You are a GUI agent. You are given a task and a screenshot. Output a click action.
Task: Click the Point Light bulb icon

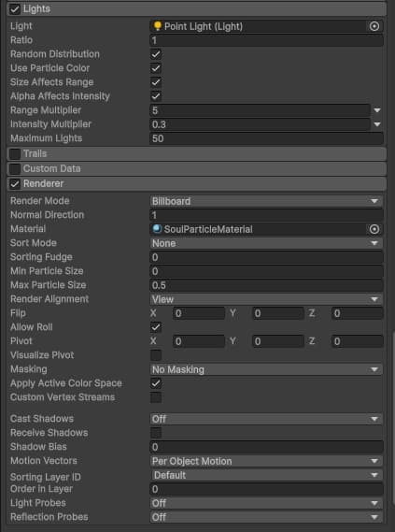click(x=157, y=26)
